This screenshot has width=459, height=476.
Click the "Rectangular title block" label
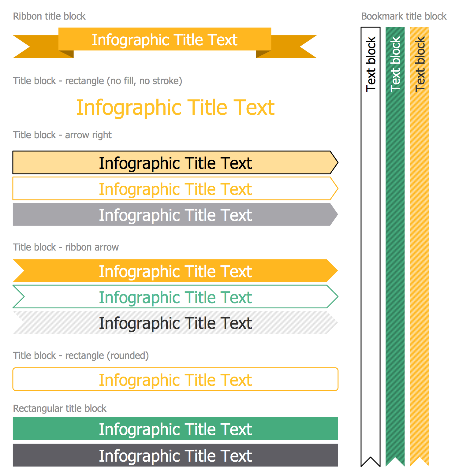tap(60, 408)
